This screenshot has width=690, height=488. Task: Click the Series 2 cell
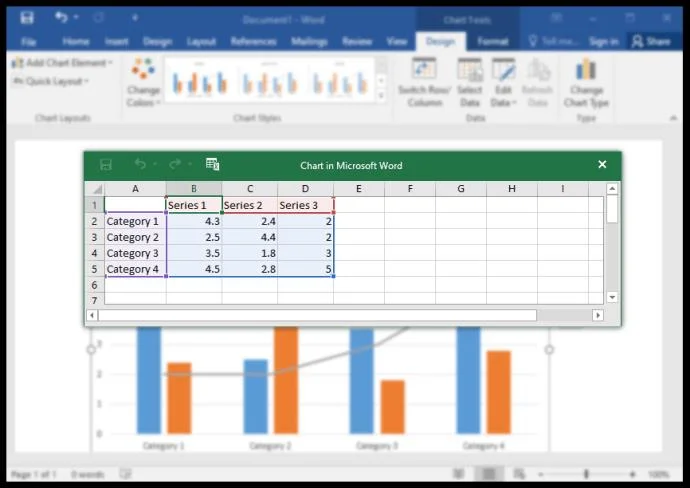[x=250, y=205]
